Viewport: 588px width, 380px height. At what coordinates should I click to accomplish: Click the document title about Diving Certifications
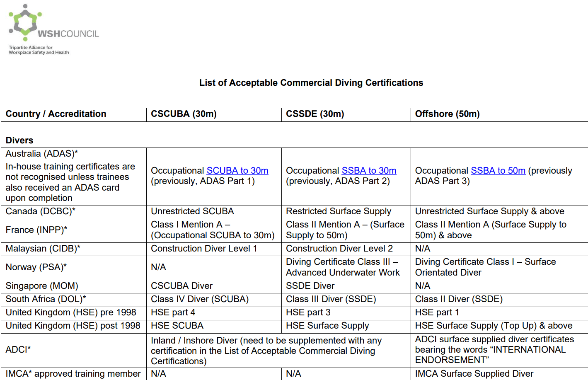[x=311, y=83]
